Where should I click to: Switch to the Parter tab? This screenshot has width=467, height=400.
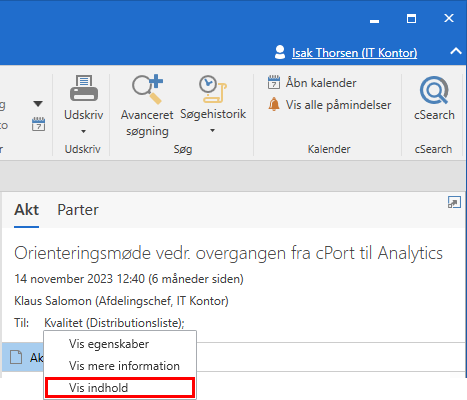point(78,210)
